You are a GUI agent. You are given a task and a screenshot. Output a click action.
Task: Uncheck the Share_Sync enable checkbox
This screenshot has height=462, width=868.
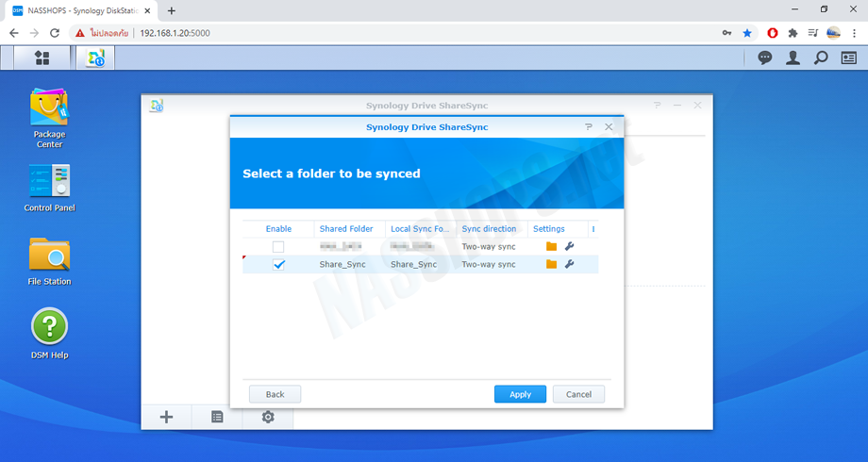click(278, 265)
